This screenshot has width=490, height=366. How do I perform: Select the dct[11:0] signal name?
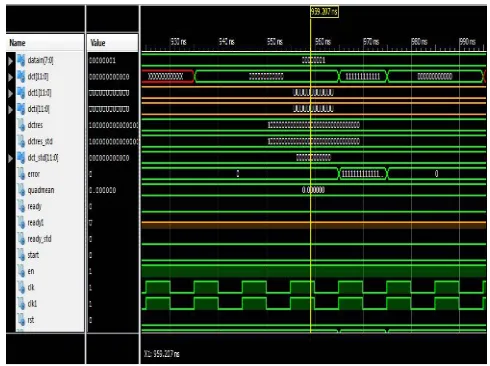[x=38, y=77]
